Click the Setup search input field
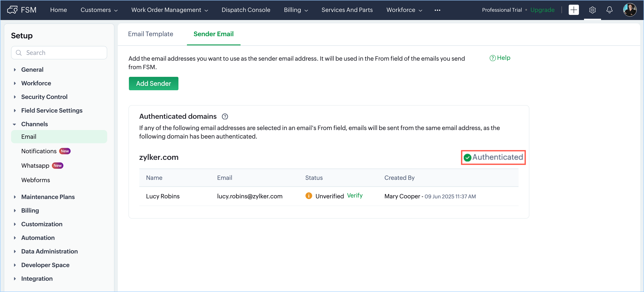 (x=63, y=53)
